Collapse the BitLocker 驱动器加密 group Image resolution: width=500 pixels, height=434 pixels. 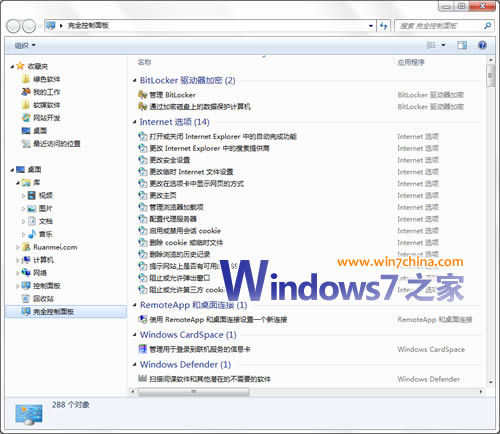pyautogui.click(x=135, y=80)
